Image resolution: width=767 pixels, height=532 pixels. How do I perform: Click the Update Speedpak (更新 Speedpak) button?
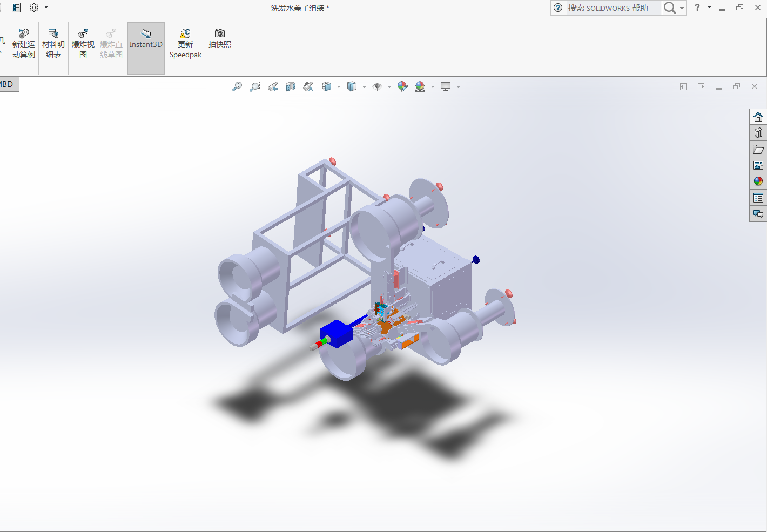185,44
